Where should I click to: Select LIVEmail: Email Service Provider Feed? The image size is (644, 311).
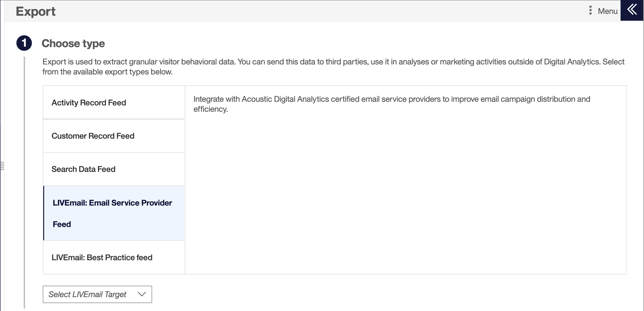click(114, 213)
